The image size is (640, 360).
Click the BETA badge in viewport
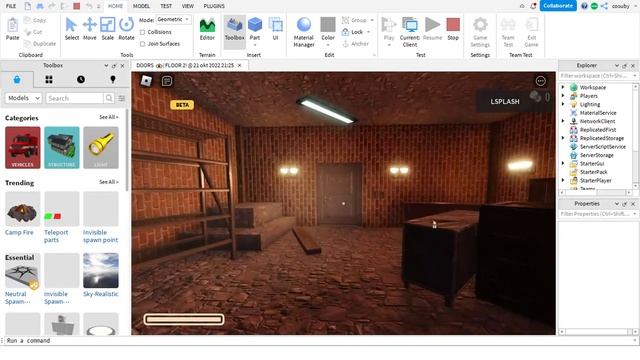182,105
